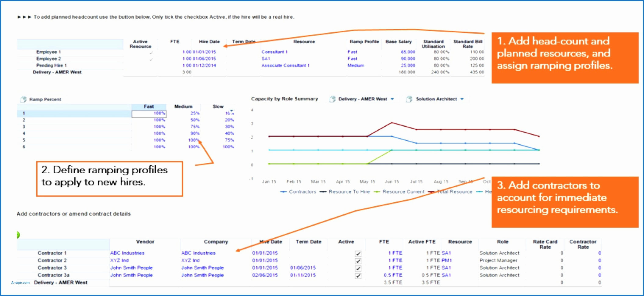Image resolution: width=644 pixels, height=296 pixels.
Task: Open the Solution Architect dropdown
Action: (x=462, y=99)
